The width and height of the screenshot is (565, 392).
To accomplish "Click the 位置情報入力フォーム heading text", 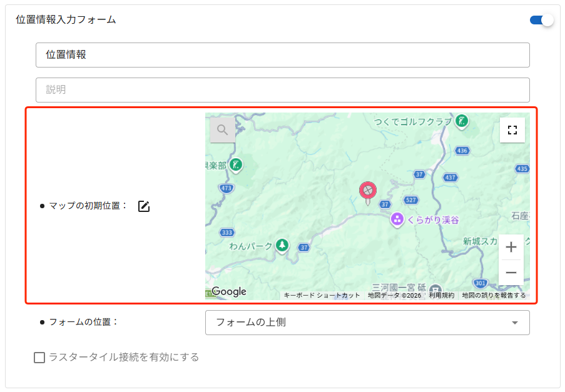I will click(66, 19).
